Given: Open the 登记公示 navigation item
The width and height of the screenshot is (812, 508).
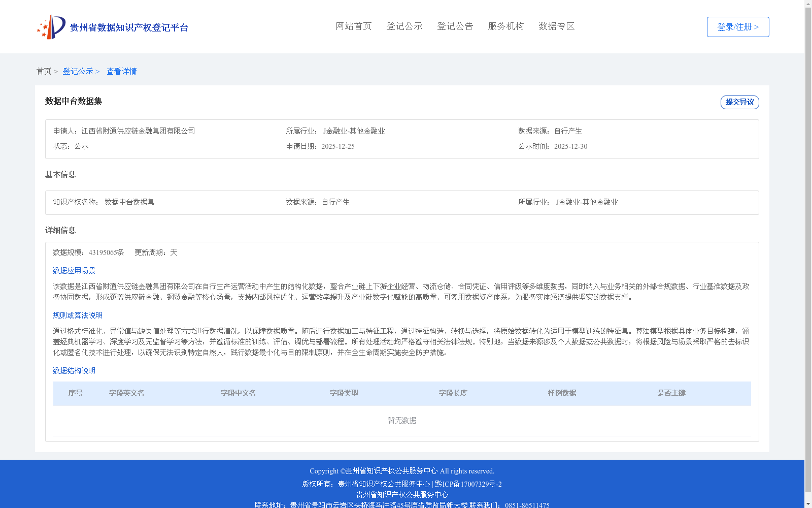Looking at the screenshot, I should (x=404, y=26).
